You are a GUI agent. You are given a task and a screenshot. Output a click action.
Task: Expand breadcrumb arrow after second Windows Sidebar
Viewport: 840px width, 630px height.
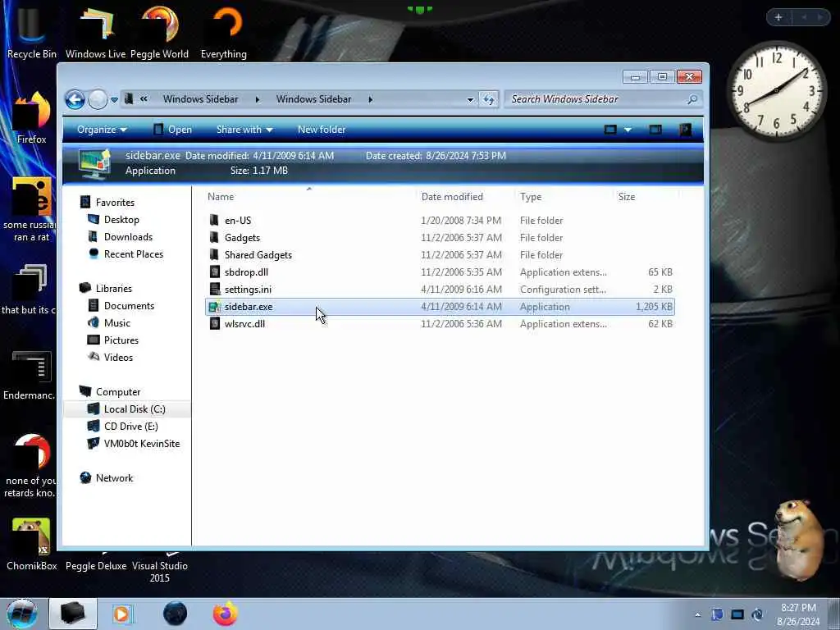[x=370, y=99]
